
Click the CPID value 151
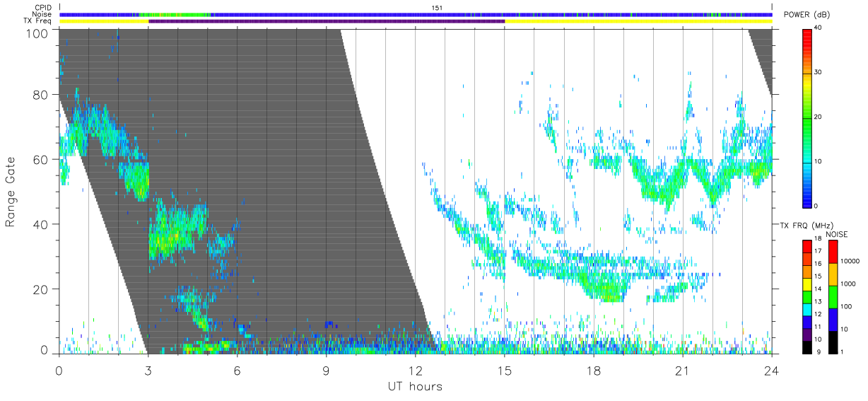coord(437,8)
